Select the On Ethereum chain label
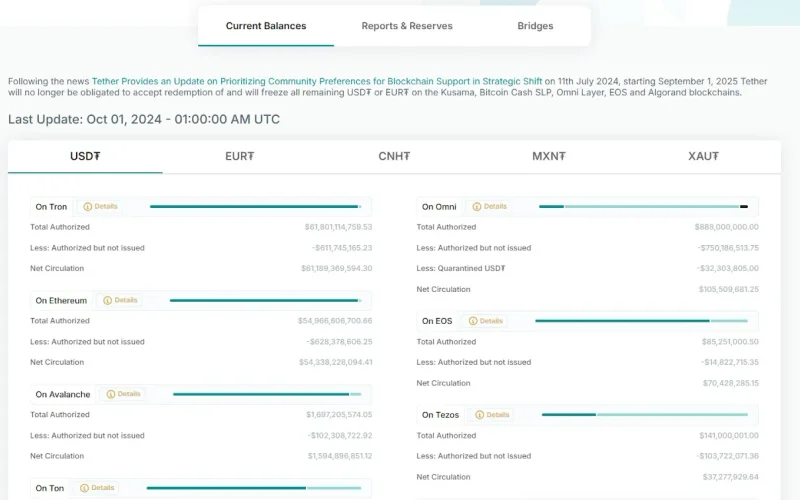Screen dimensions: 800x500 pyautogui.click(x=61, y=301)
